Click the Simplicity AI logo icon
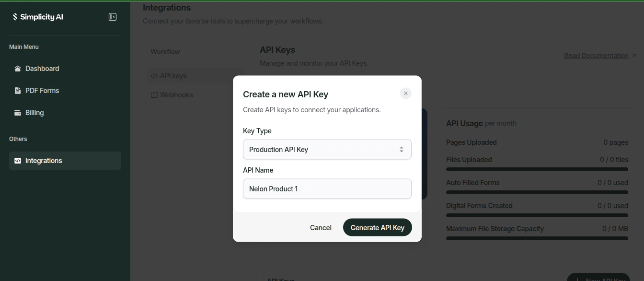Screen dimensions: 644x281 pyautogui.click(x=14, y=16)
